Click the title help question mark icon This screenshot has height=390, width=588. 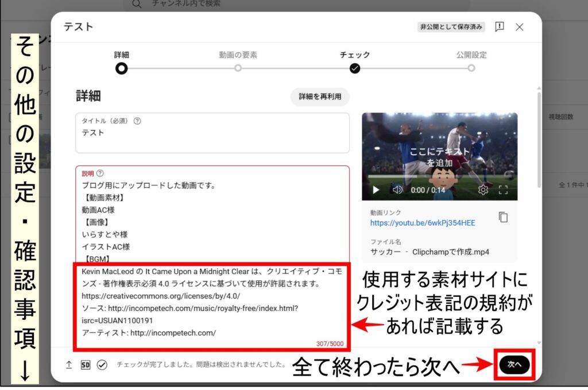click(137, 121)
